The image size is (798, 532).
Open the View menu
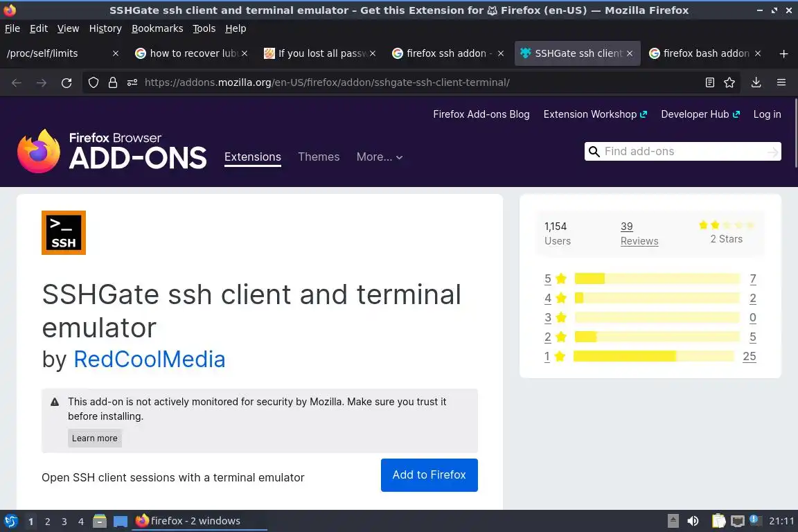[x=68, y=28]
